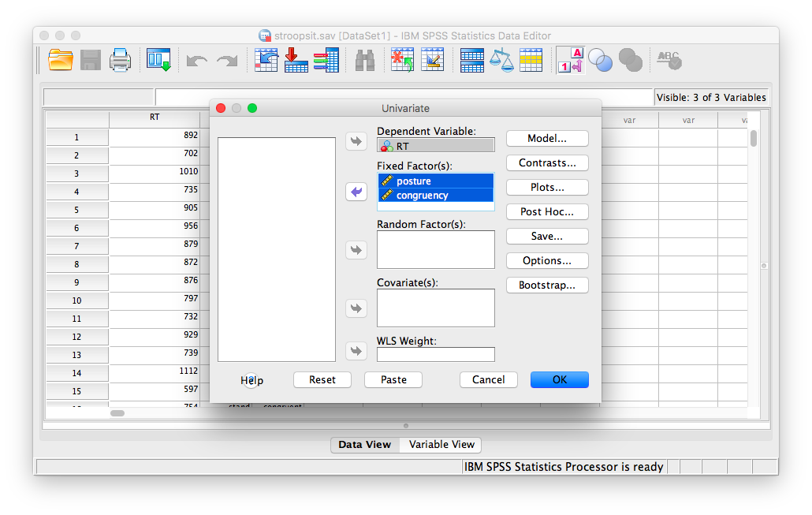Click the empty source variable list

click(x=277, y=249)
